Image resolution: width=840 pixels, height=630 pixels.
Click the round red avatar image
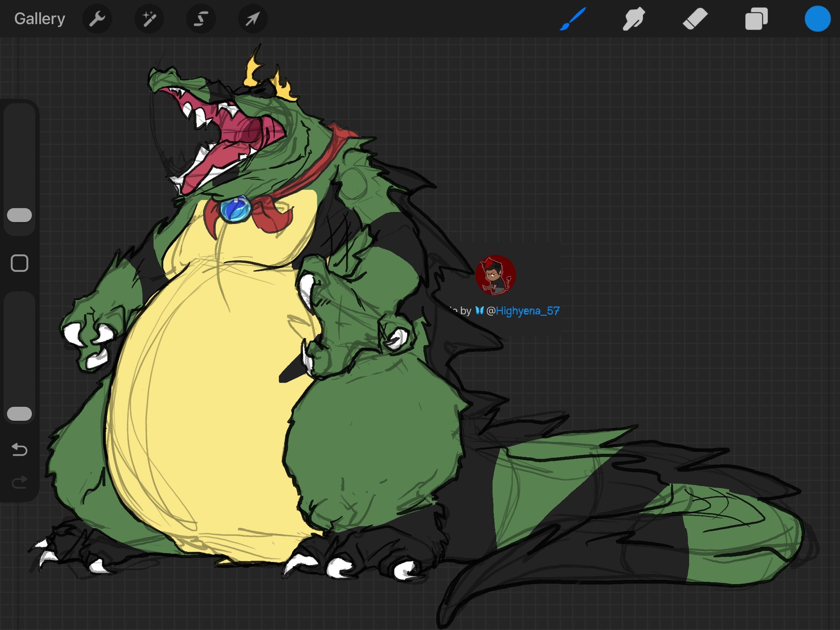coord(495,275)
